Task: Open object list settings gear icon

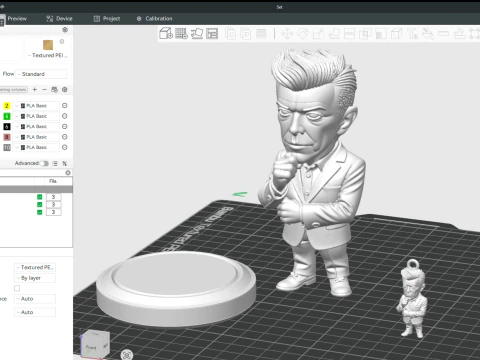Action: tap(68, 173)
